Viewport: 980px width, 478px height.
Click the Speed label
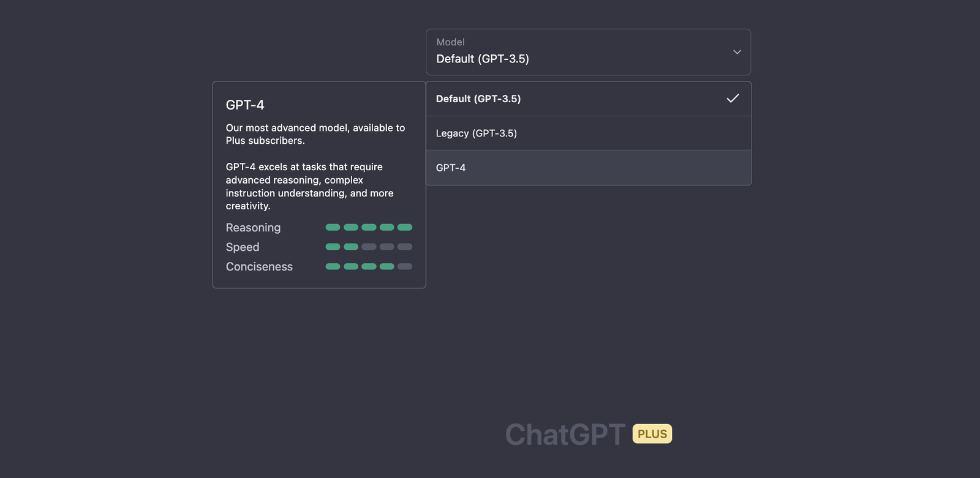243,247
